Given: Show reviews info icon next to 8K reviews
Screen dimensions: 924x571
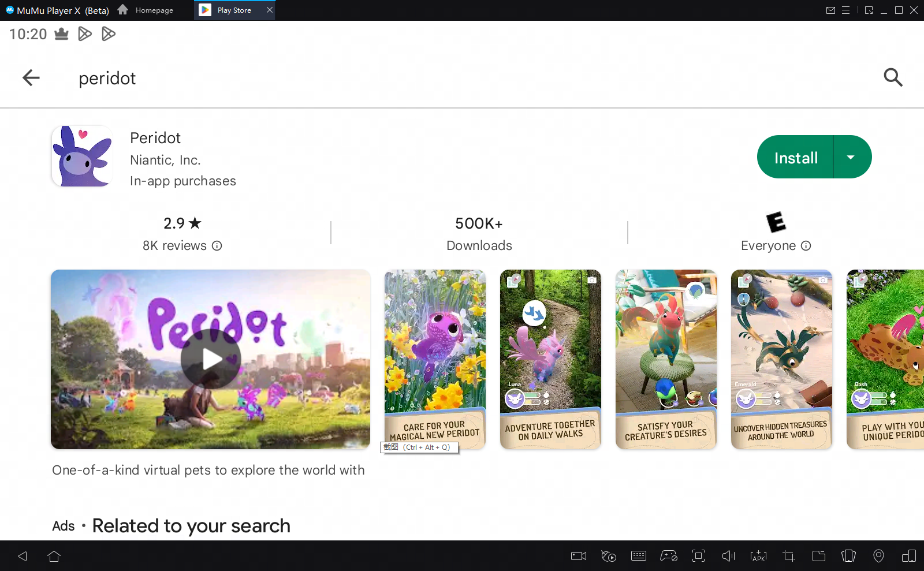Looking at the screenshot, I should click(217, 246).
